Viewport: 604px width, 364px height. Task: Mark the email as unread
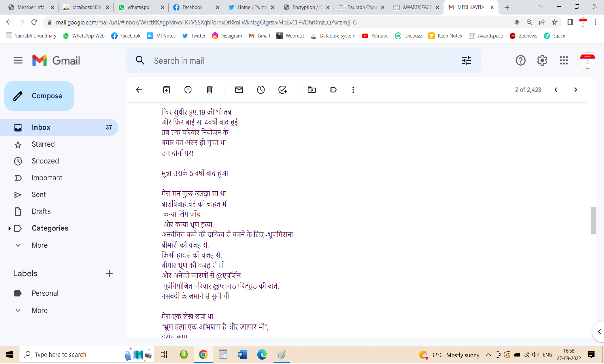click(239, 90)
